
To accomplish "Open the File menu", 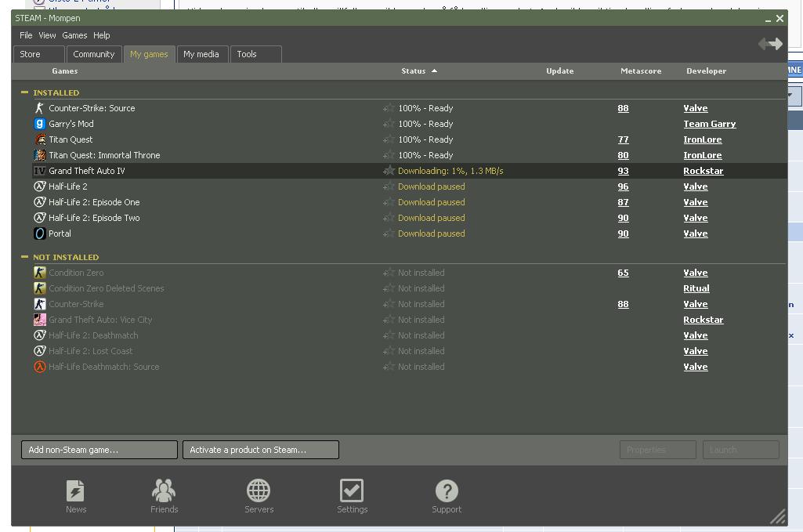I will pos(26,35).
